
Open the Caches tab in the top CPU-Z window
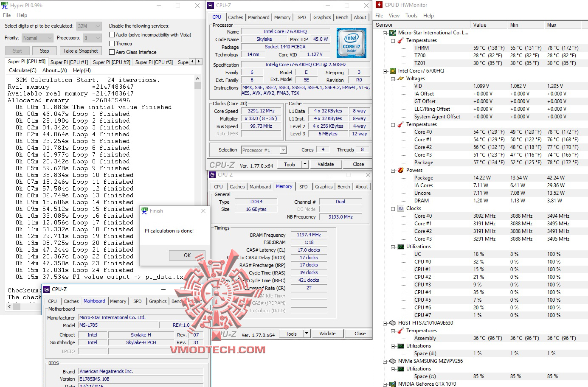[236, 17]
